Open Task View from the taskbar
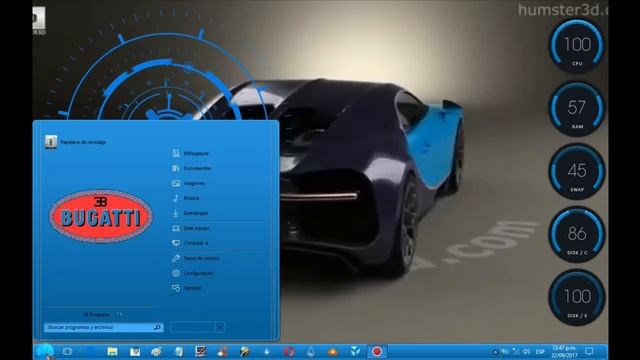The width and height of the screenshot is (640, 360). point(67,351)
